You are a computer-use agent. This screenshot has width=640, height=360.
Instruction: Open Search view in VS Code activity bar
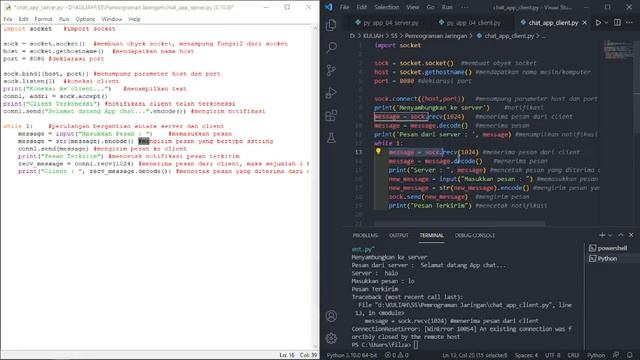[x=331, y=48]
